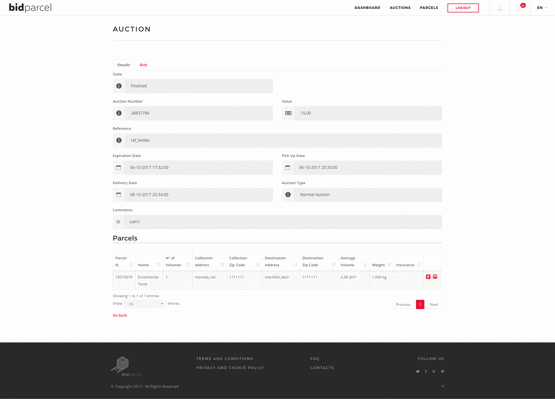The width and height of the screenshot is (555, 399).
Task: Open the Terms and Conditions link
Action: point(224,359)
